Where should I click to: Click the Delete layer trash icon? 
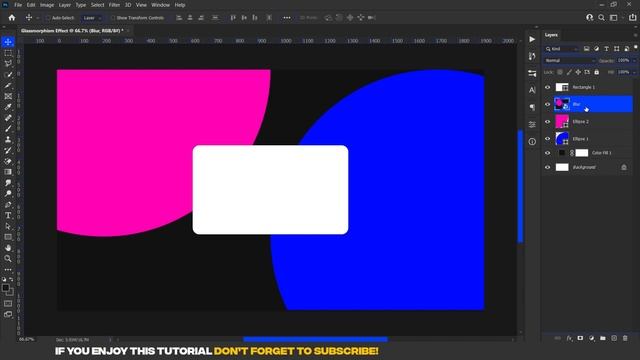tap(625, 338)
